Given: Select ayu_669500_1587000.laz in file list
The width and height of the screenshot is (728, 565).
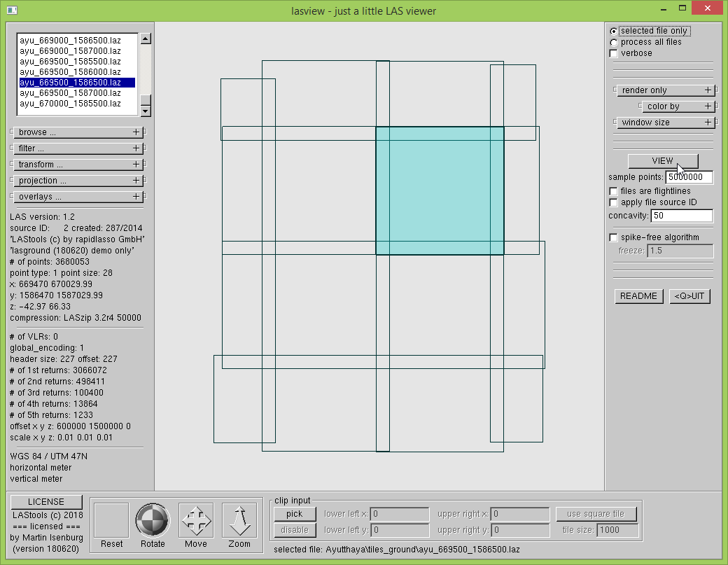Looking at the screenshot, I should tap(70, 93).
